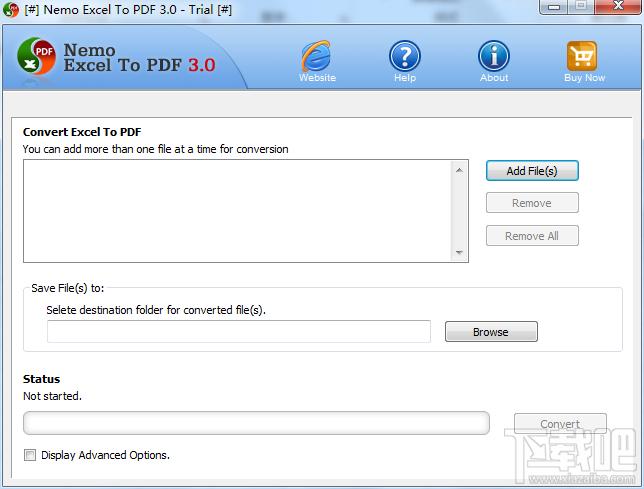Enable Display Advanced Options checkbox

tap(30, 455)
